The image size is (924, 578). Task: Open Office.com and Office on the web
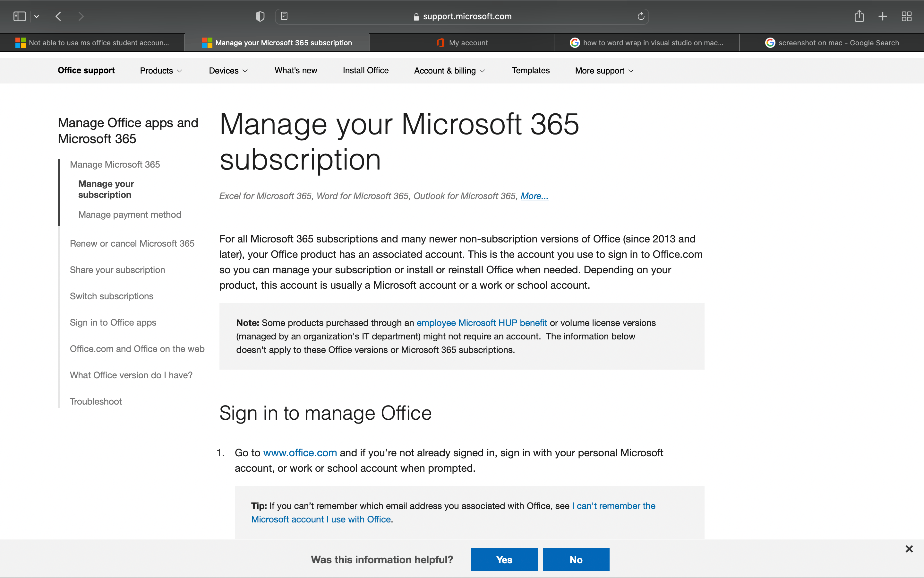point(137,349)
